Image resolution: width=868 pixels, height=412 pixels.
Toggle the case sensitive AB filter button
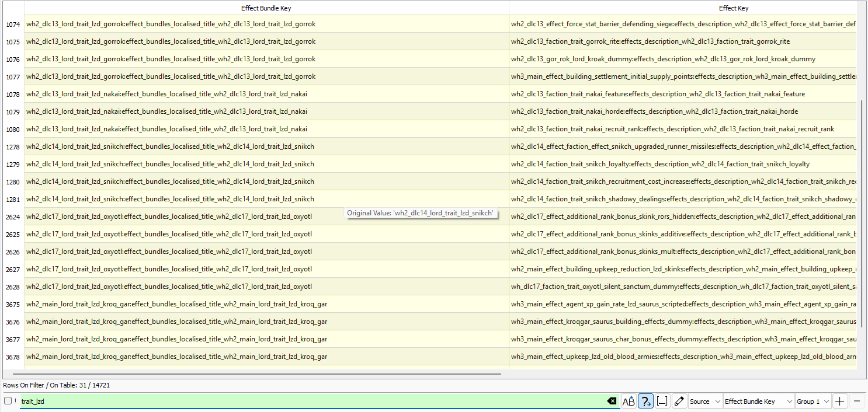pos(629,401)
